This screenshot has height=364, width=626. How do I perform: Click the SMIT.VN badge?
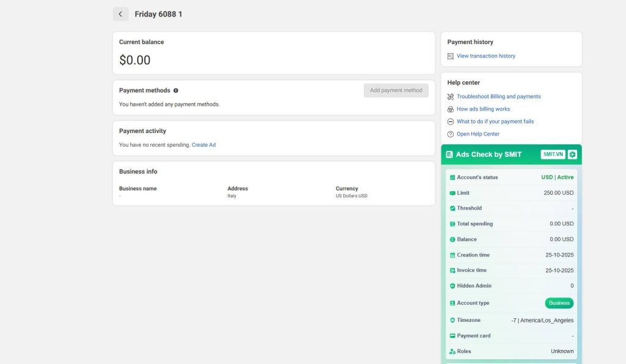pos(553,155)
